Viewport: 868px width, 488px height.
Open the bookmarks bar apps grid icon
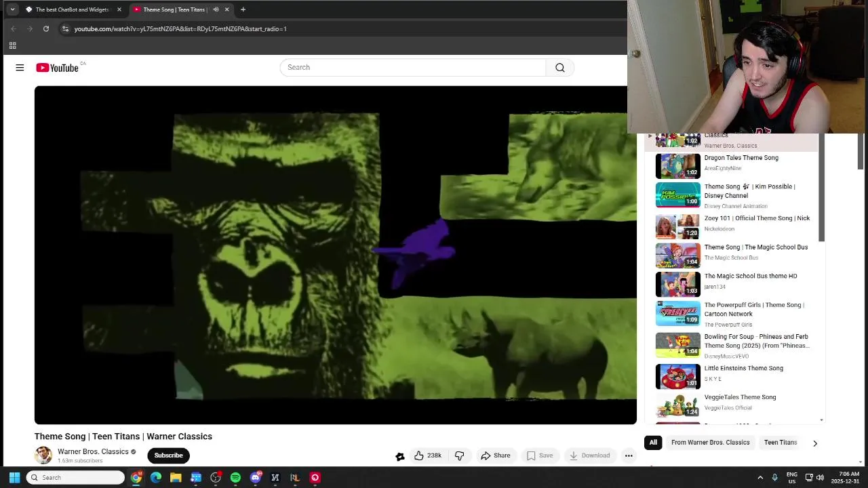(12, 45)
